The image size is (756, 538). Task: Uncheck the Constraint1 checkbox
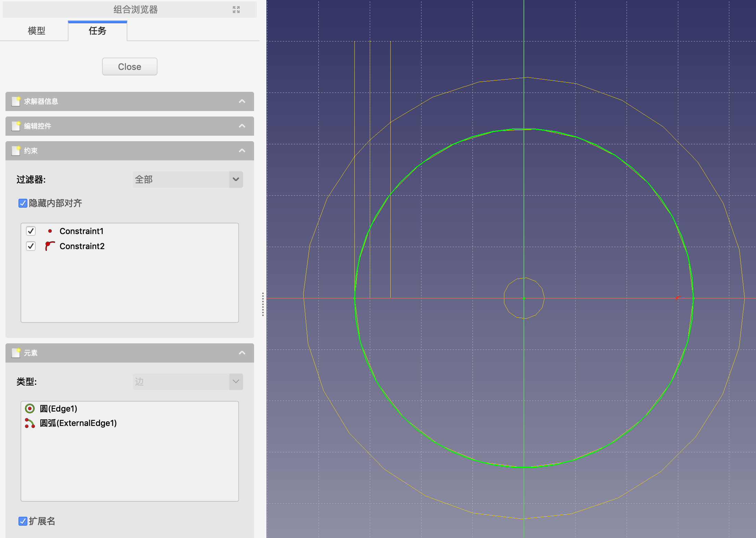tap(31, 231)
